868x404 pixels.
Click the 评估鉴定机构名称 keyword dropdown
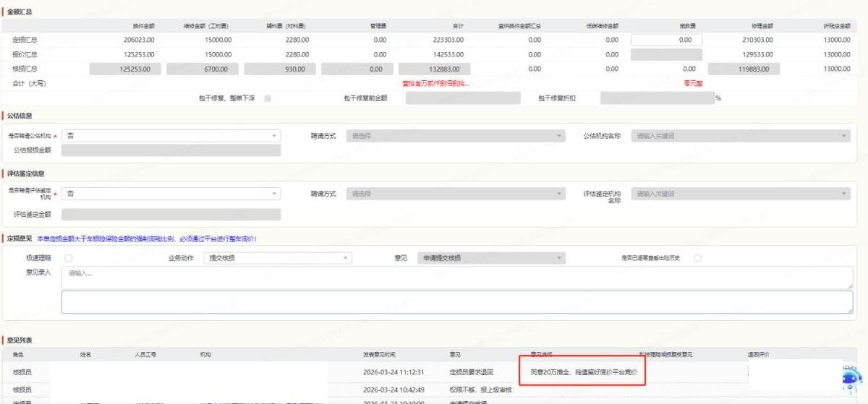point(741,194)
